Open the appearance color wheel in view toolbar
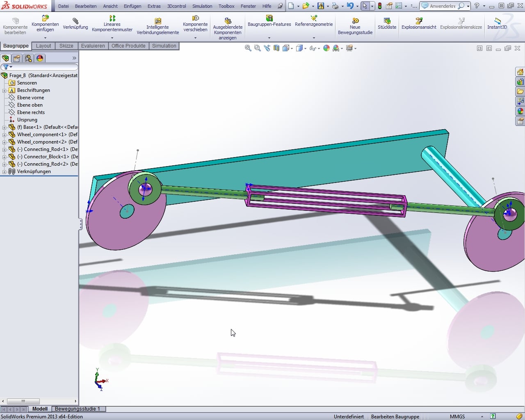Image resolution: width=525 pixels, height=420 pixels. pyautogui.click(x=326, y=48)
